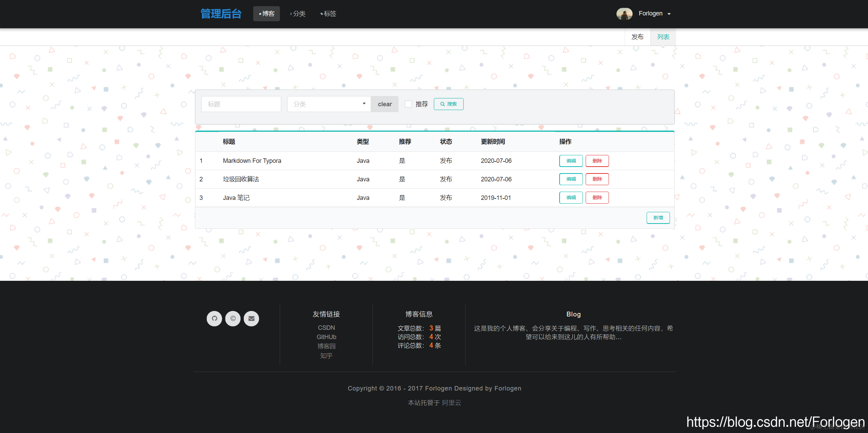Open the CSDN friendly link
868x433 pixels.
[x=326, y=328]
